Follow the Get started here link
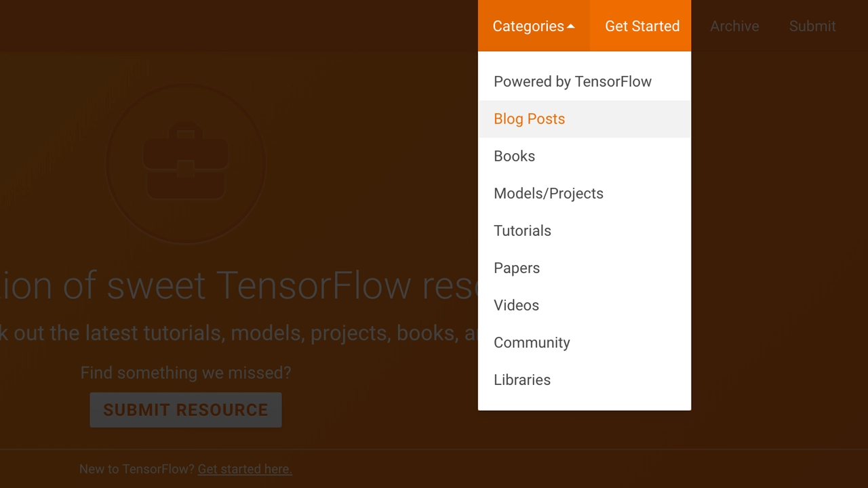This screenshot has width=868, height=488. tap(244, 469)
